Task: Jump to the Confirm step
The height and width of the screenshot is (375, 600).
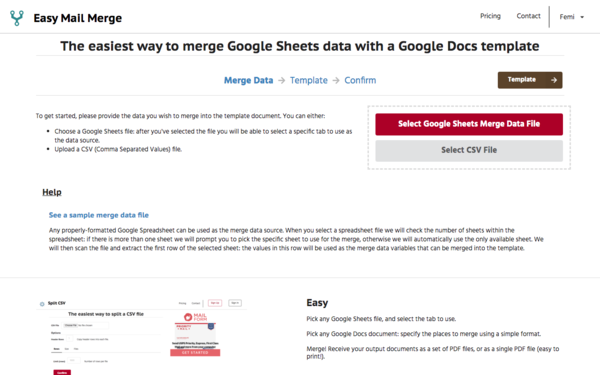Action: [x=360, y=80]
